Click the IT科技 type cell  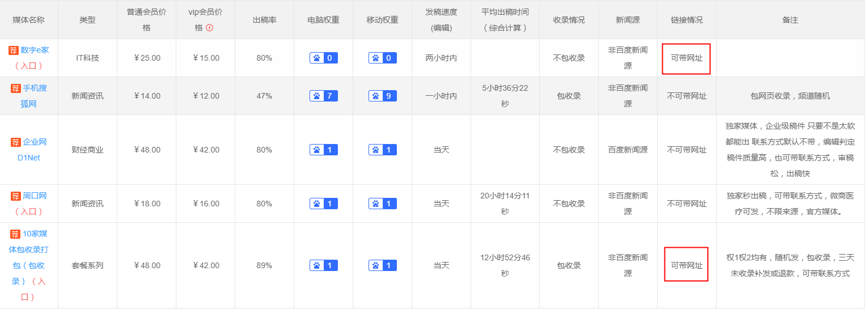(x=87, y=58)
